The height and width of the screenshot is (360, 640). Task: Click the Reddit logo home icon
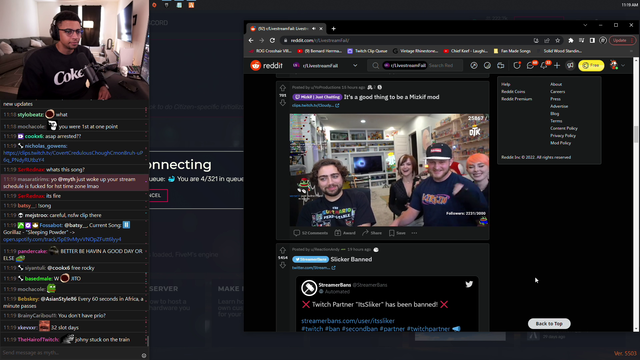pos(256,65)
